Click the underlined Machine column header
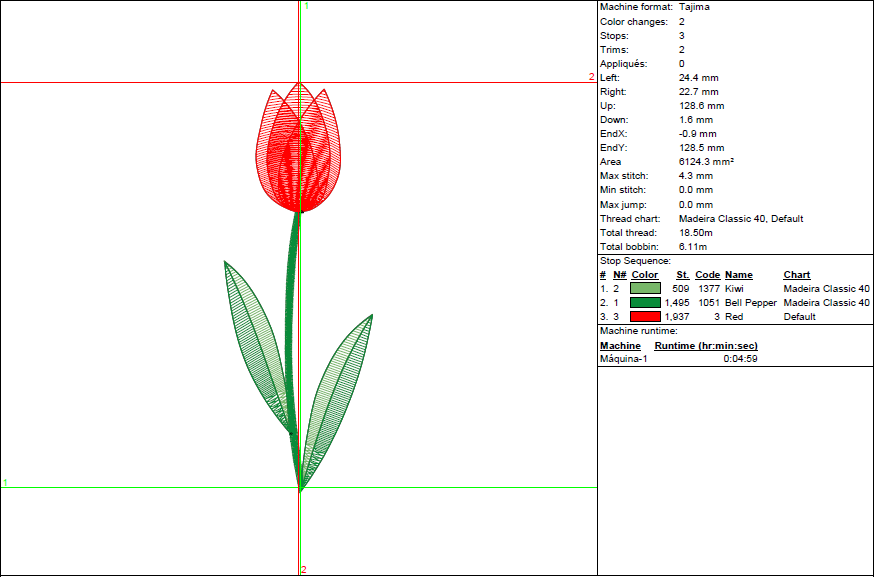This screenshot has height=577, width=874. [x=620, y=345]
